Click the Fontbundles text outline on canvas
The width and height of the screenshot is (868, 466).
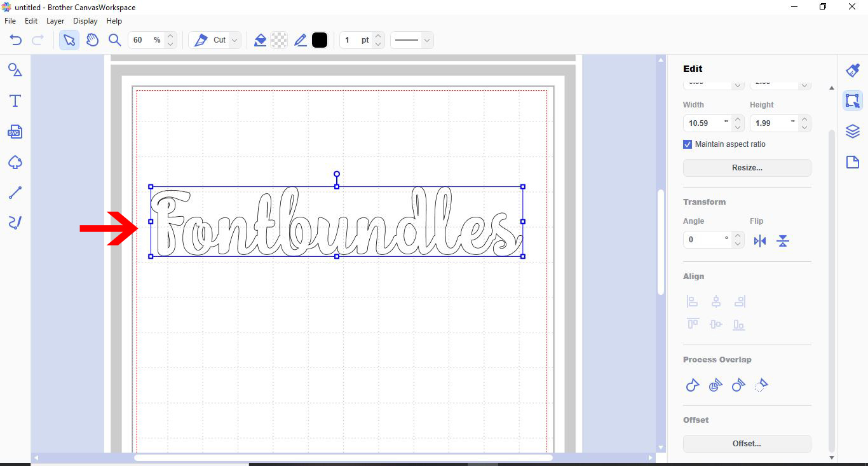pos(337,221)
